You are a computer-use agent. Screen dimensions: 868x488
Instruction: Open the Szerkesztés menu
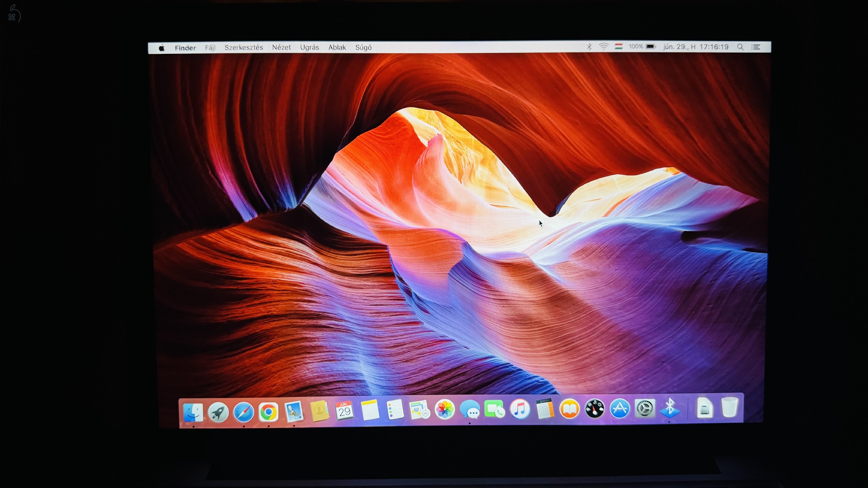pos(244,47)
